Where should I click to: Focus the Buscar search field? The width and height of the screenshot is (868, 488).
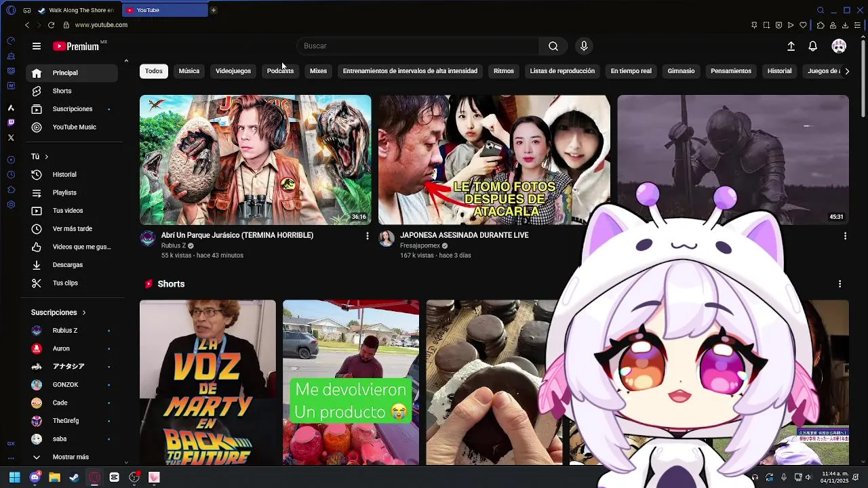(x=418, y=46)
